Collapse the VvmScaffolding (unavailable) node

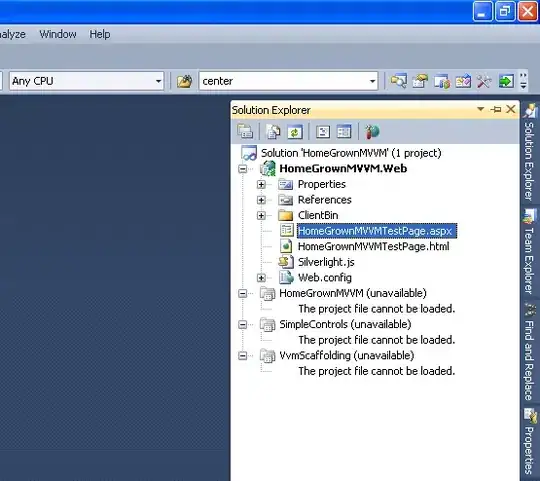242,355
